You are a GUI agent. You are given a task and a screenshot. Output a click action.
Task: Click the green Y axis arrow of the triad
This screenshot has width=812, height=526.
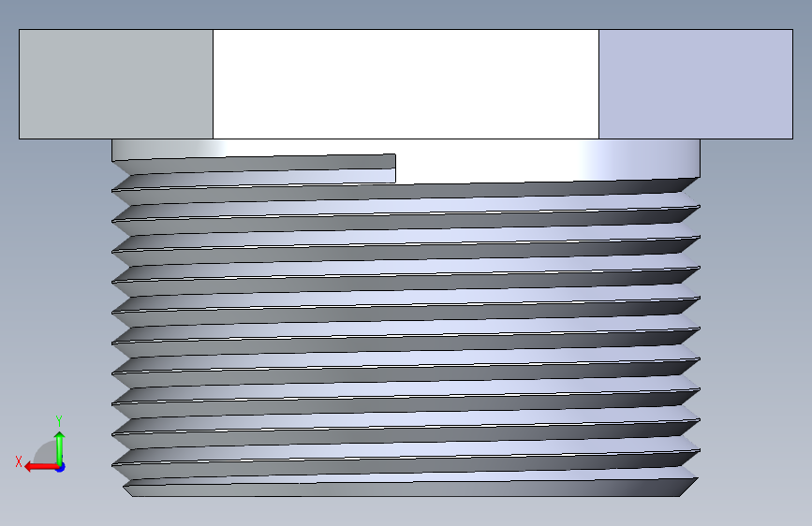[x=60, y=447]
